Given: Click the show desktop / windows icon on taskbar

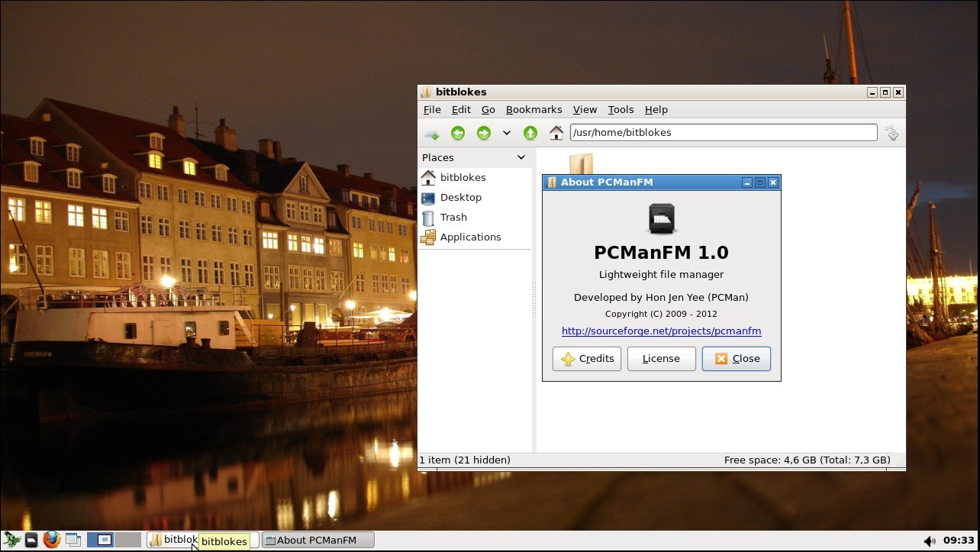Looking at the screenshot, I should [73, 541].
